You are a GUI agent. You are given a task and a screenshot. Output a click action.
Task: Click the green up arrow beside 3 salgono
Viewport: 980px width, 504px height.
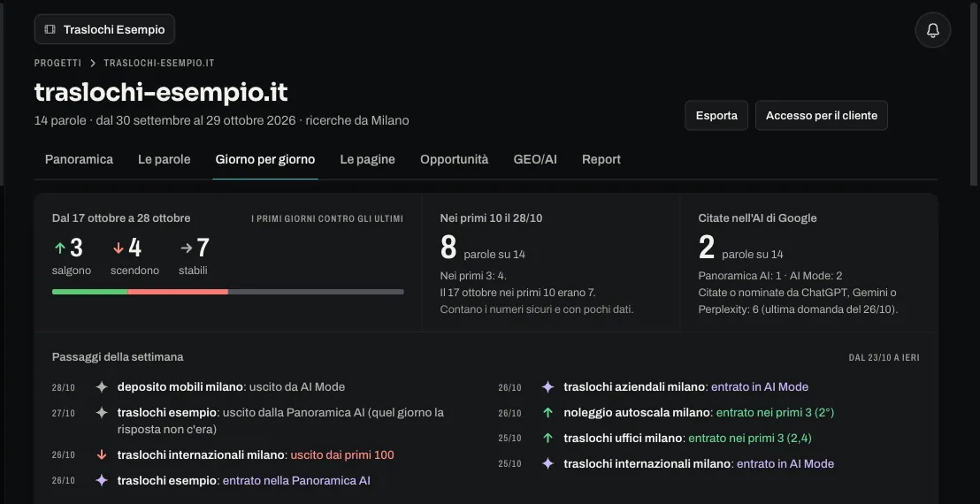point(60,248)
